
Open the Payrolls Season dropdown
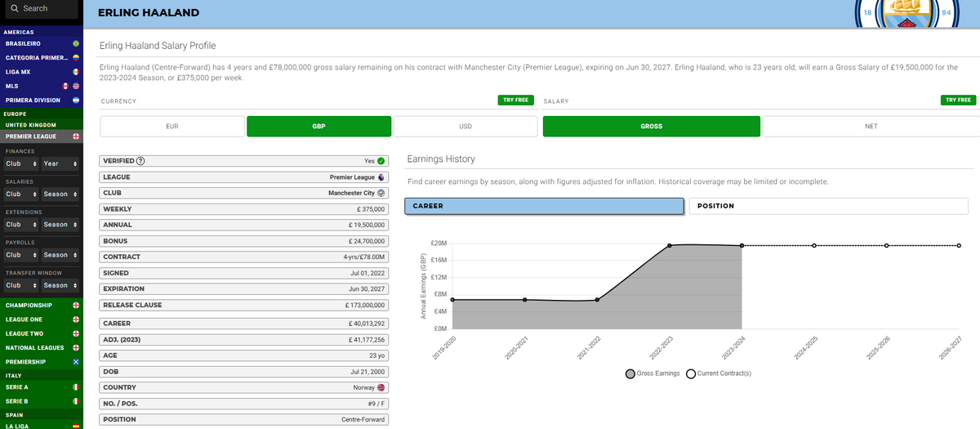pos(60,255)
